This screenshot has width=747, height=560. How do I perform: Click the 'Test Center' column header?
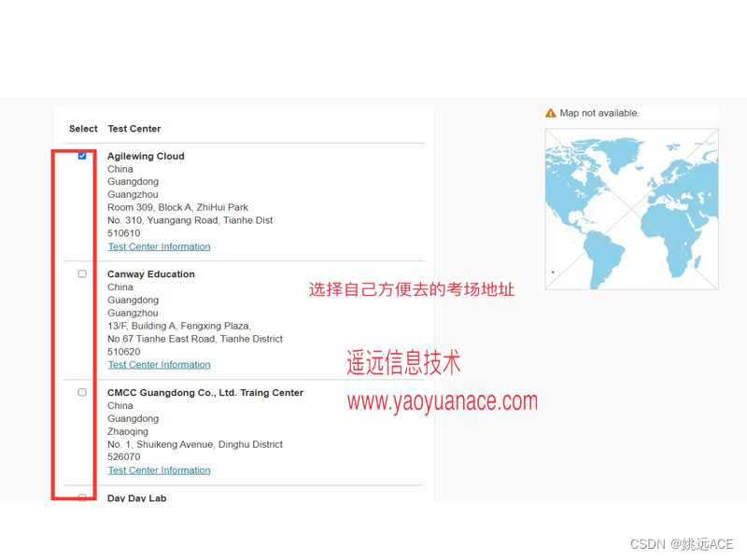click(134, 129)
